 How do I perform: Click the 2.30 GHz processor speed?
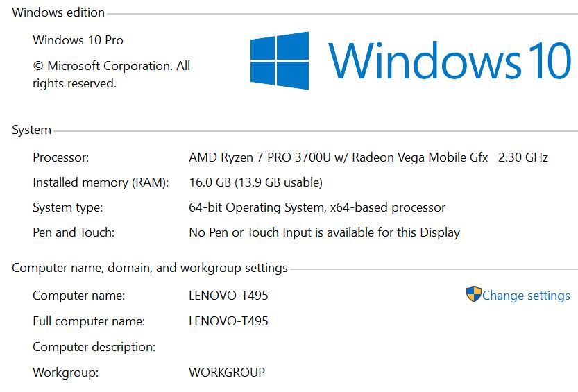point(523,157)
